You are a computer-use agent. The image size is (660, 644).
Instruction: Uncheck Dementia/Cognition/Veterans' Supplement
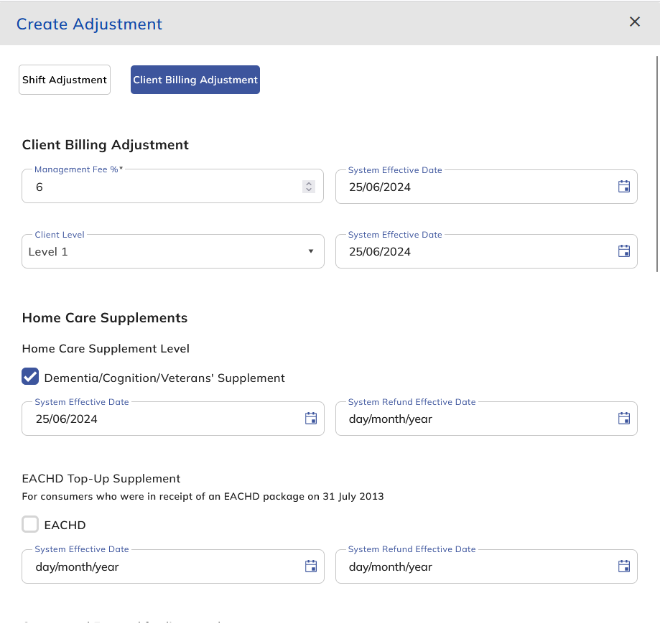[29, 375]
